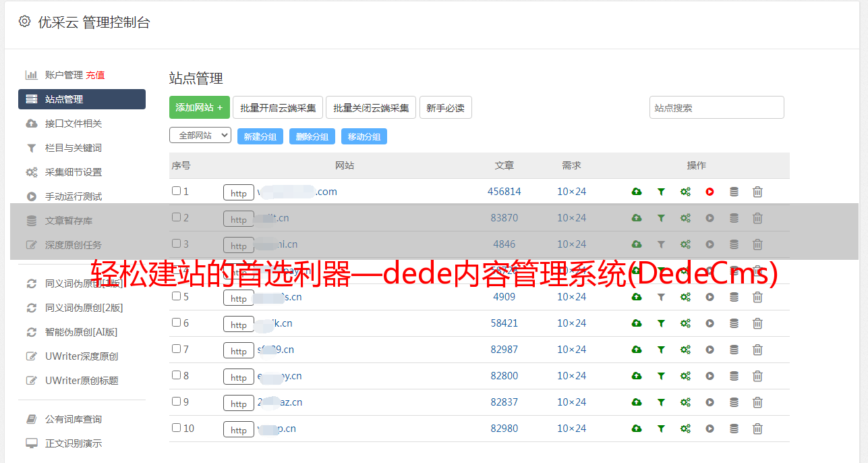Click the red 充值 link
Screen dimensions: 868x463
point(95,75)
